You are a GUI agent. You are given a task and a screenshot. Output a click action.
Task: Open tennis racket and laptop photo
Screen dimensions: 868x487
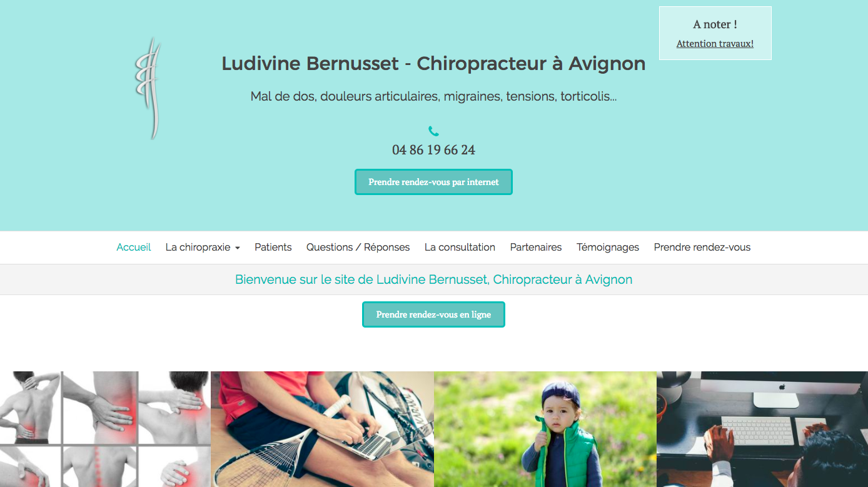(x=322, y=429)
